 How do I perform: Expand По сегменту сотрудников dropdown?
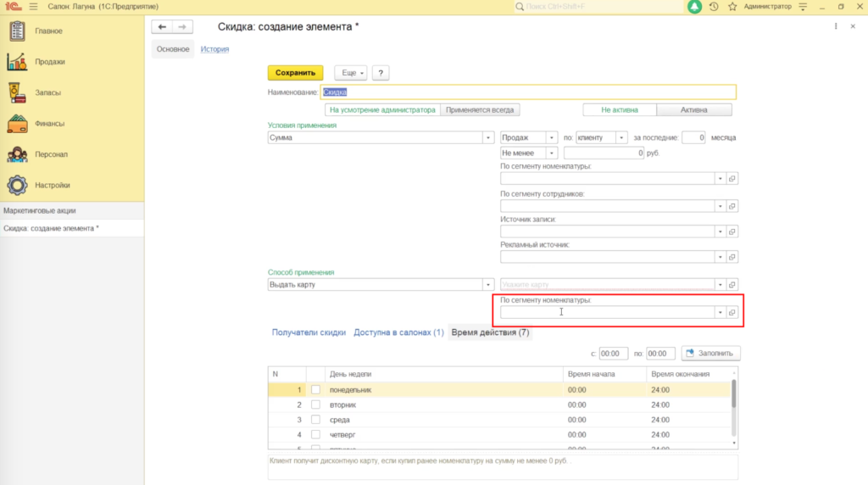(x=720, y=206)
